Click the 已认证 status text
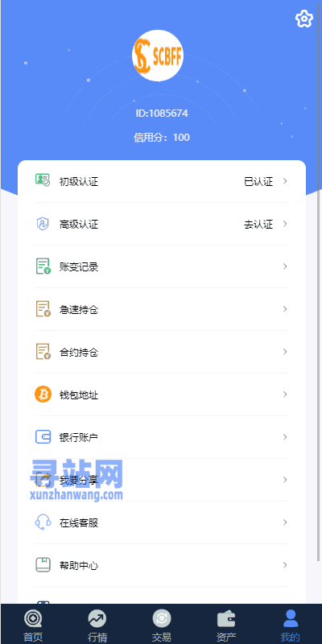 pos(258,182)
